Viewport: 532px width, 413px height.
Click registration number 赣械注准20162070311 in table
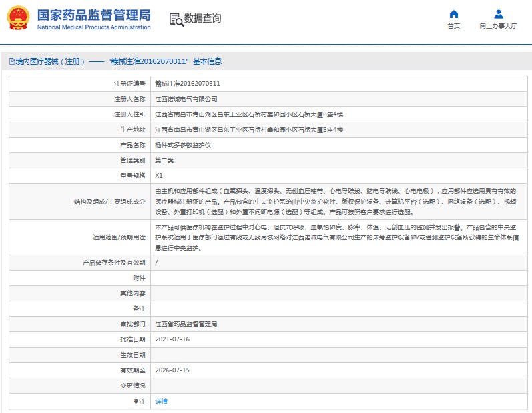pos(187,84)
